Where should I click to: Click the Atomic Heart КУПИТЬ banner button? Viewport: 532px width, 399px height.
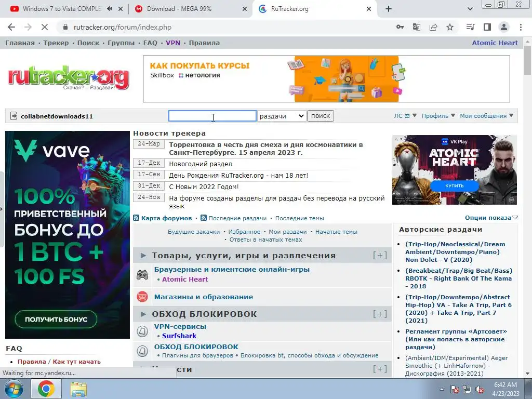pyautogui.click(x=454, y=185)
